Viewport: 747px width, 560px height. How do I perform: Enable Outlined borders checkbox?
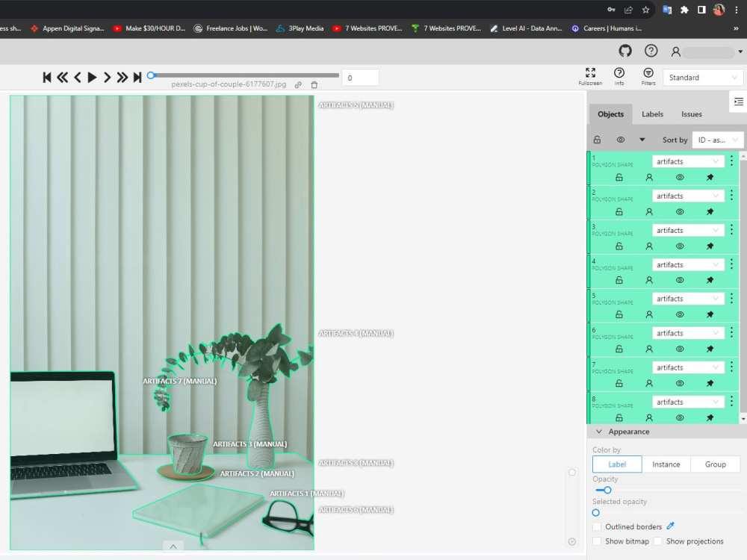tap(597, 526)
